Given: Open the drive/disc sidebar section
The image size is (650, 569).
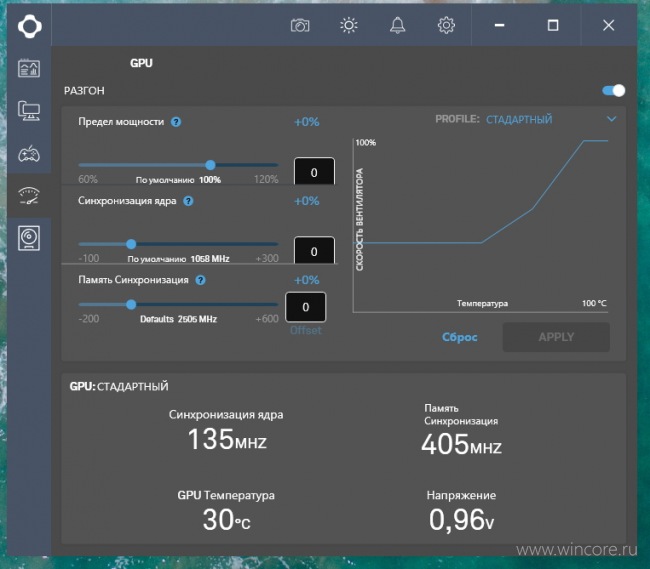Looking at the screenshot, I should [x=29, y=238].
